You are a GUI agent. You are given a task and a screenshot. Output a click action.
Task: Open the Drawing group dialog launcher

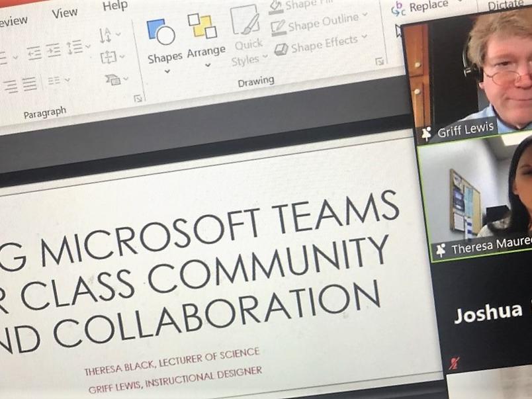pyautogui.click(x=380, y=61)
